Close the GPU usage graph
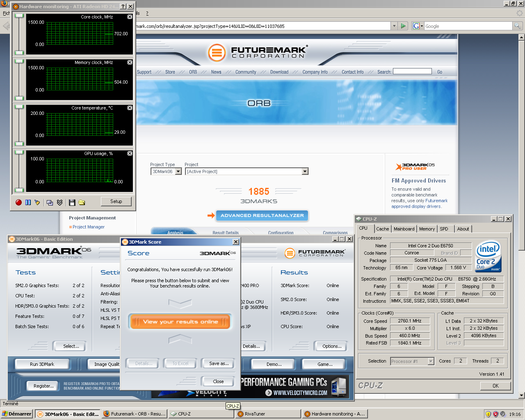The width and height of the screenshot is (525, 420). tap(130, 153)
